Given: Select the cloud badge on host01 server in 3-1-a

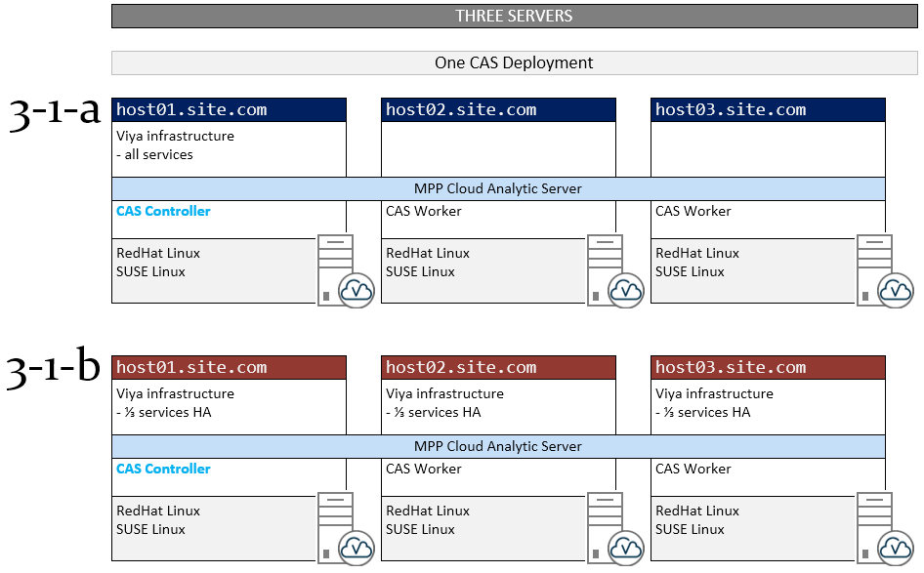Looking at the screenshot, I should [357, 290].
